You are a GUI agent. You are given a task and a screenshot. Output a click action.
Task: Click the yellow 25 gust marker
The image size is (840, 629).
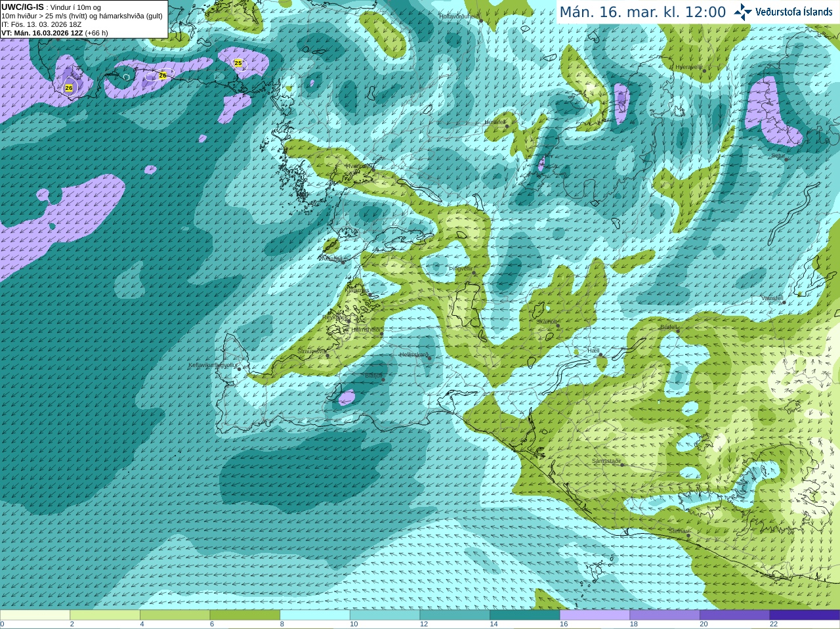pos(238,63)
